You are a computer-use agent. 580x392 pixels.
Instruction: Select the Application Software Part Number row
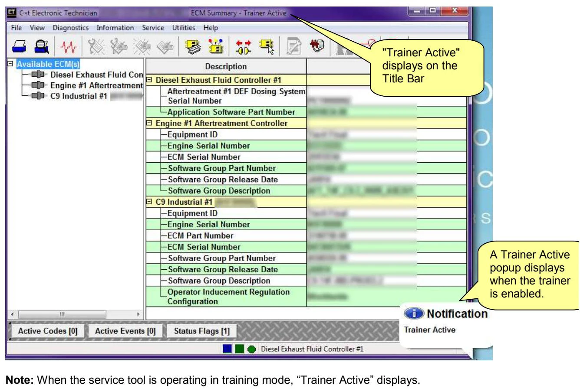click(306, 112)
